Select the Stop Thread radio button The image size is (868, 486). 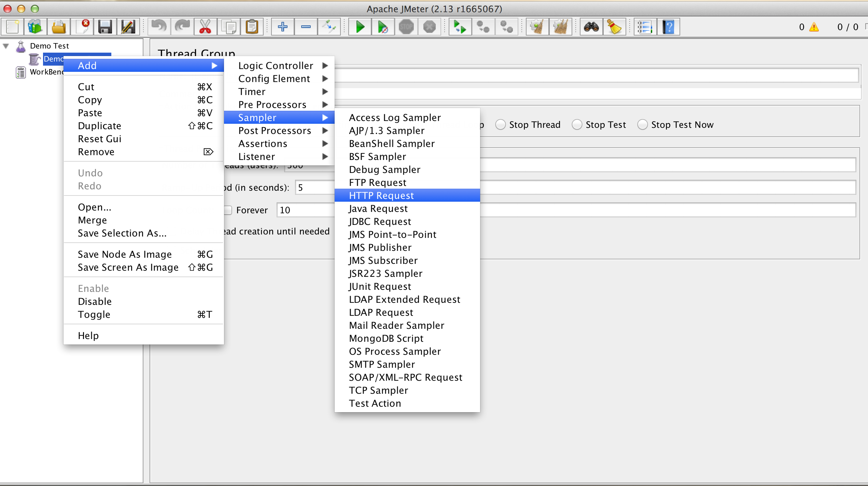point(501,125)
